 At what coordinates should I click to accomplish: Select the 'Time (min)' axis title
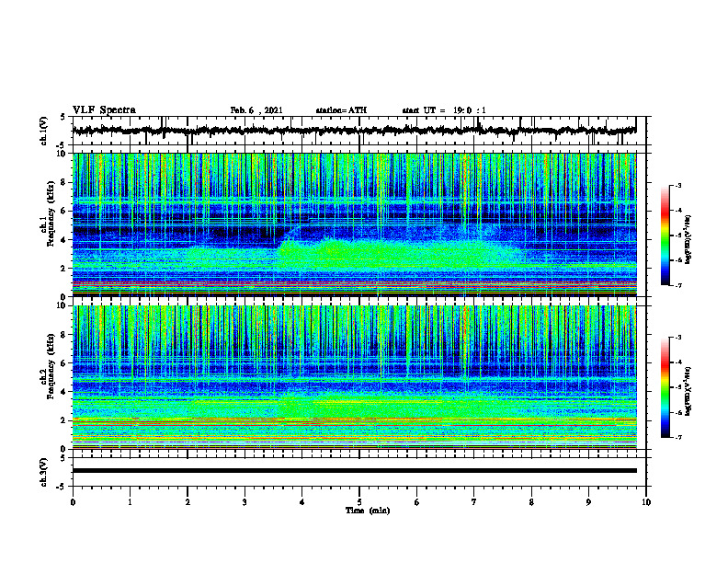click(x=368, y=511)
